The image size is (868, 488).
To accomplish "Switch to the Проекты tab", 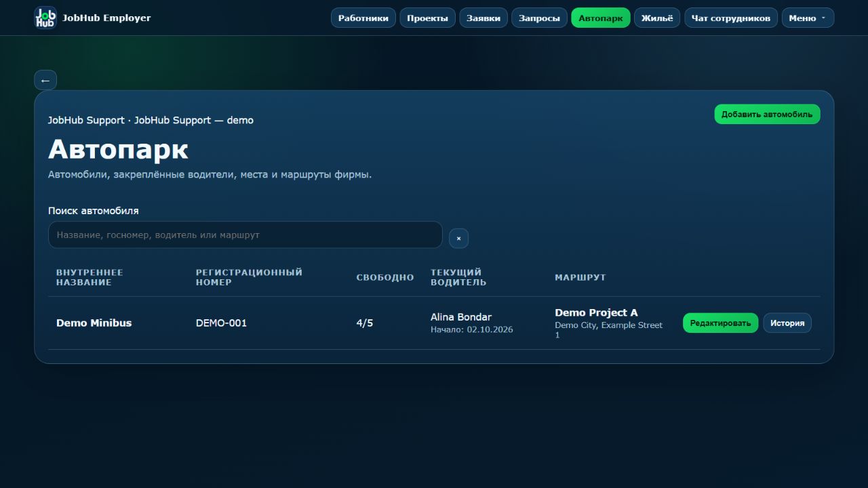I will [x=427, y=18].
